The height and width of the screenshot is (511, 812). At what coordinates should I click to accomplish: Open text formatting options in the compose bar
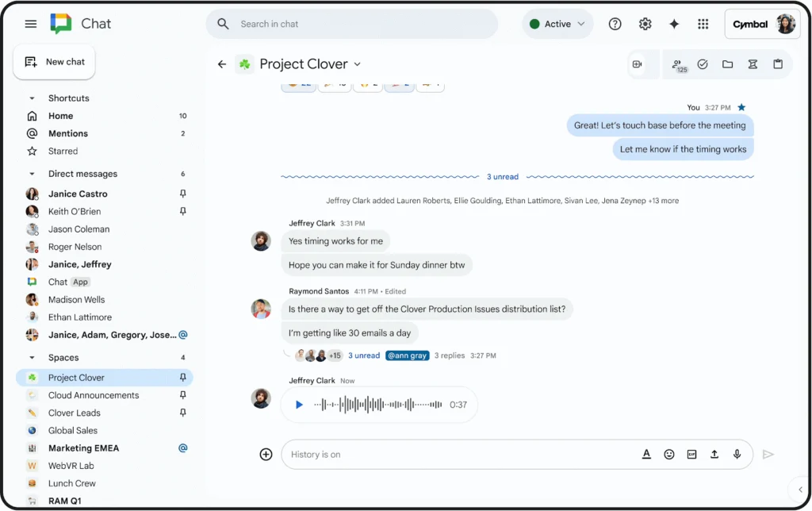click(x=646, y=454)
